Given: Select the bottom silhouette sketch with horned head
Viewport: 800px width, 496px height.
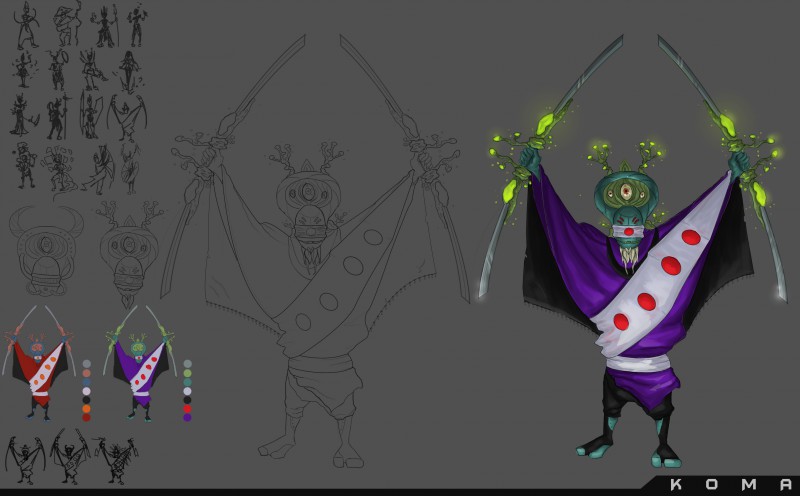Looking at the screenshot, I should tap(70, 456).
